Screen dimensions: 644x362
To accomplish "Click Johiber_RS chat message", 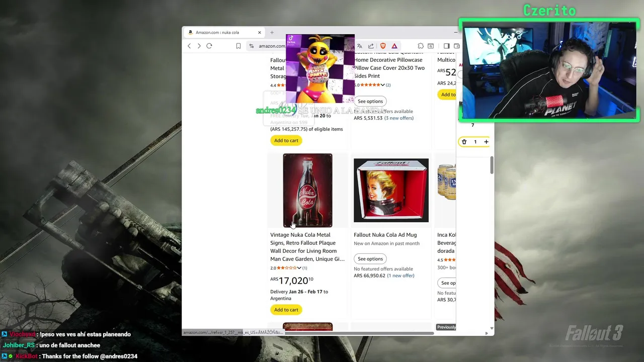I will click(x=51, y=345).
